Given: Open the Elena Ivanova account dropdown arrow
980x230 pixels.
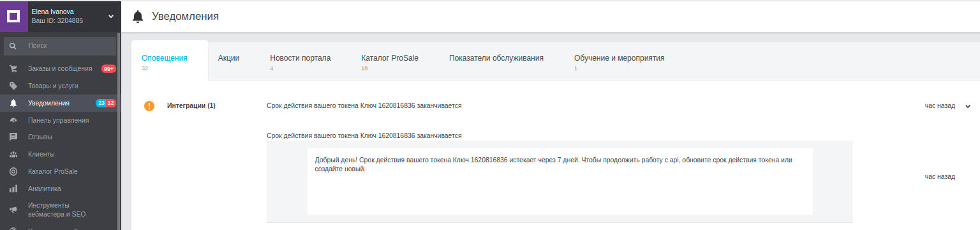Looking at the screenshot, I should click(111, 16).
